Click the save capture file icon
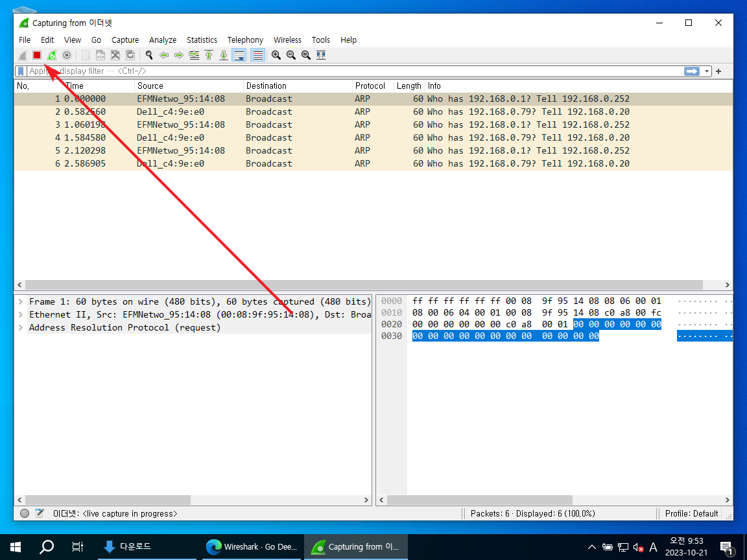 click(x=100, y=55)
